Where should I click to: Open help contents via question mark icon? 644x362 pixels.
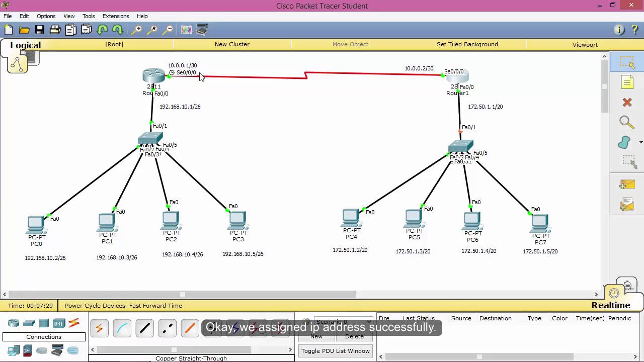click(x=634, y=30)
